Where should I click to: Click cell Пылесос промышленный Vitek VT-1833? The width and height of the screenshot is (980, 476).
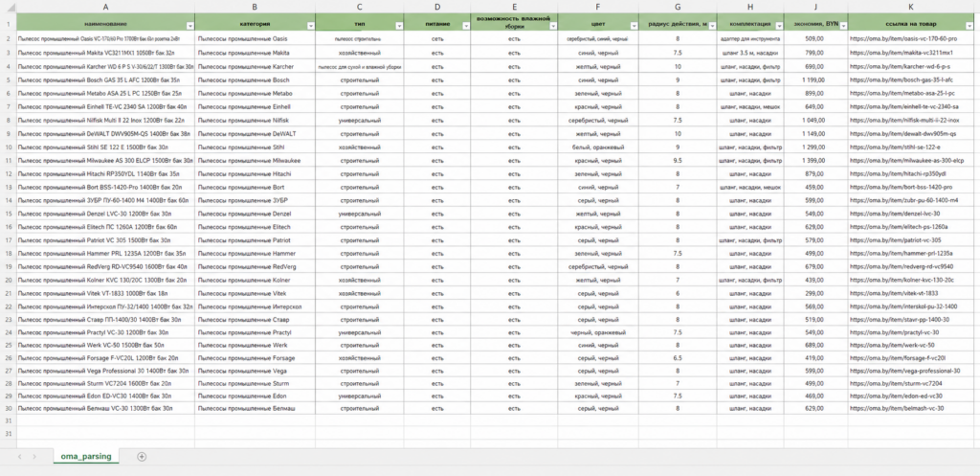coord(105,293)
